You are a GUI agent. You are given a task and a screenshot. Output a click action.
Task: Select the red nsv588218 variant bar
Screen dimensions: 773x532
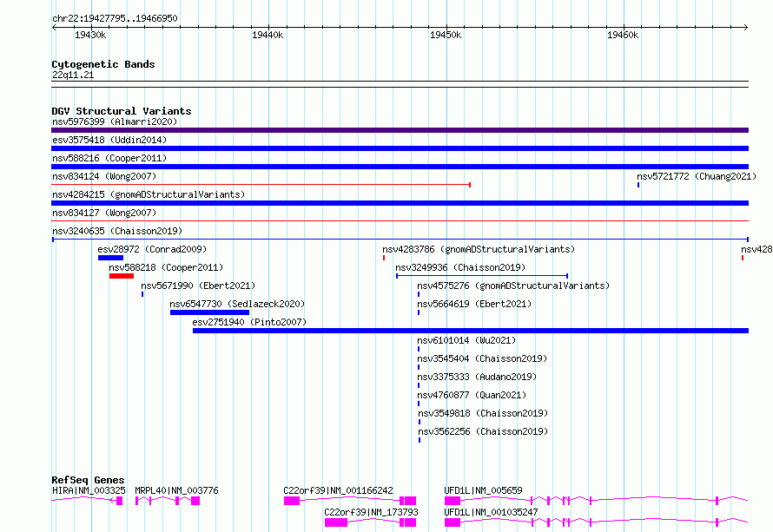coord(122,276)
